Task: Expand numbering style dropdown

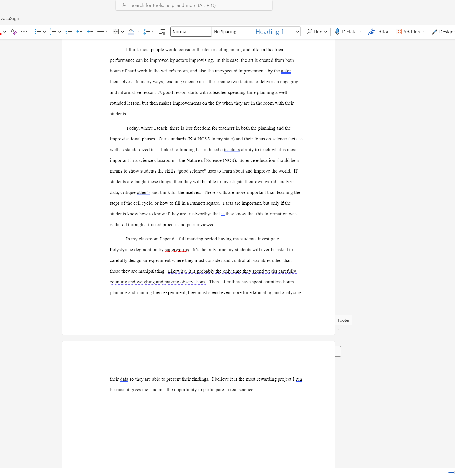Action: (x=60, y=32)
